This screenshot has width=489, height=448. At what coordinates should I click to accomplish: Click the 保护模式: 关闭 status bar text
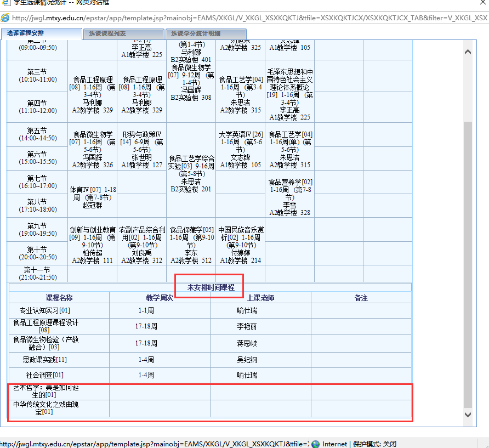pos(374,444)
